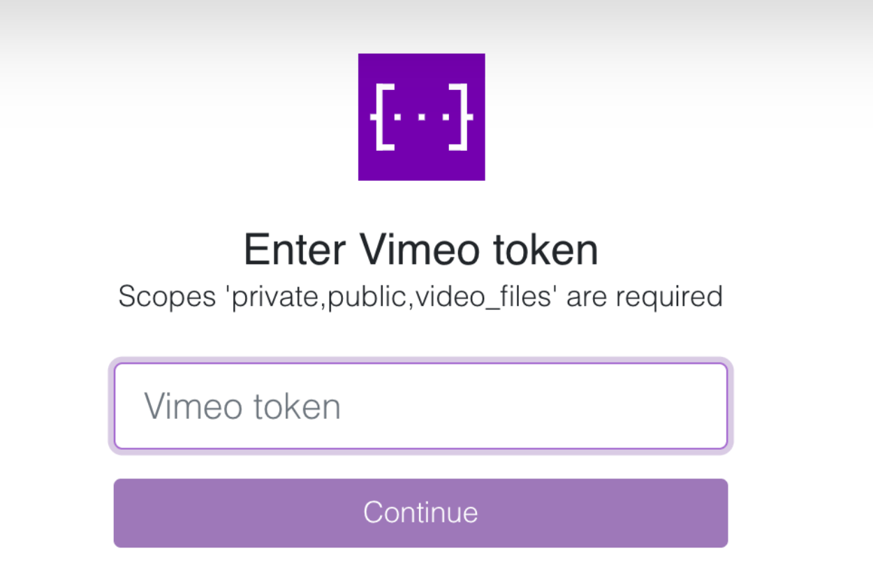The image size is (873, 588).
Task: Select the 'Enter Vimeo token' heading
Action: tap(421, 250)
